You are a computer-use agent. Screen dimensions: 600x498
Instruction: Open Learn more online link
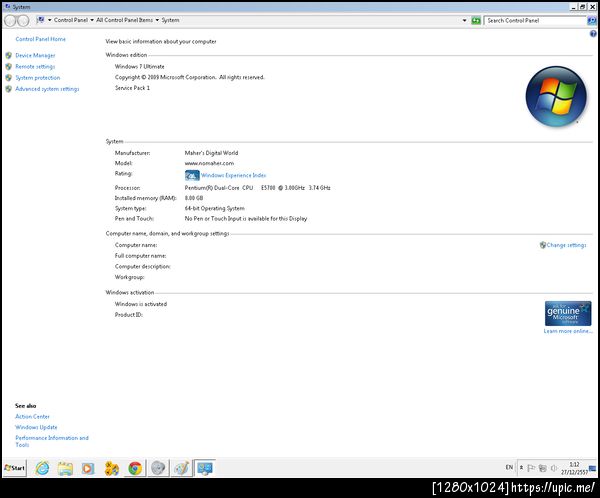click(x=568, y=331)
